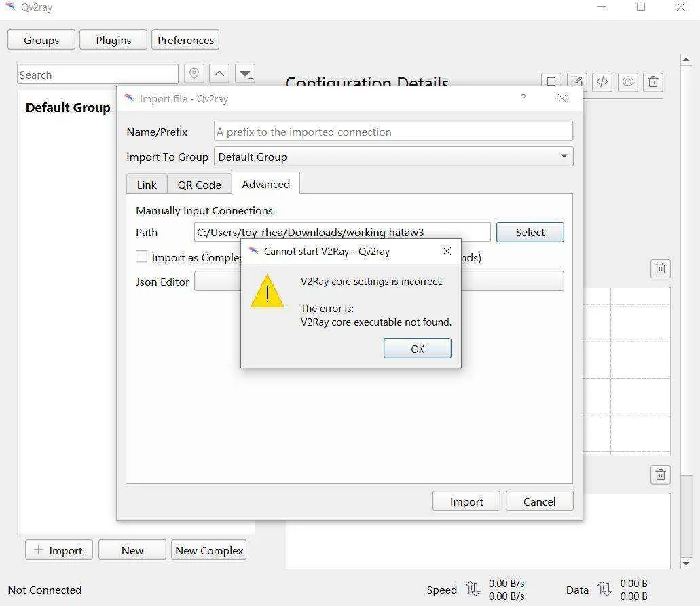The height and width of the screenshot is (606, 700).
Task: Click the yellow warning triangle icon
Action: (268, 291)
